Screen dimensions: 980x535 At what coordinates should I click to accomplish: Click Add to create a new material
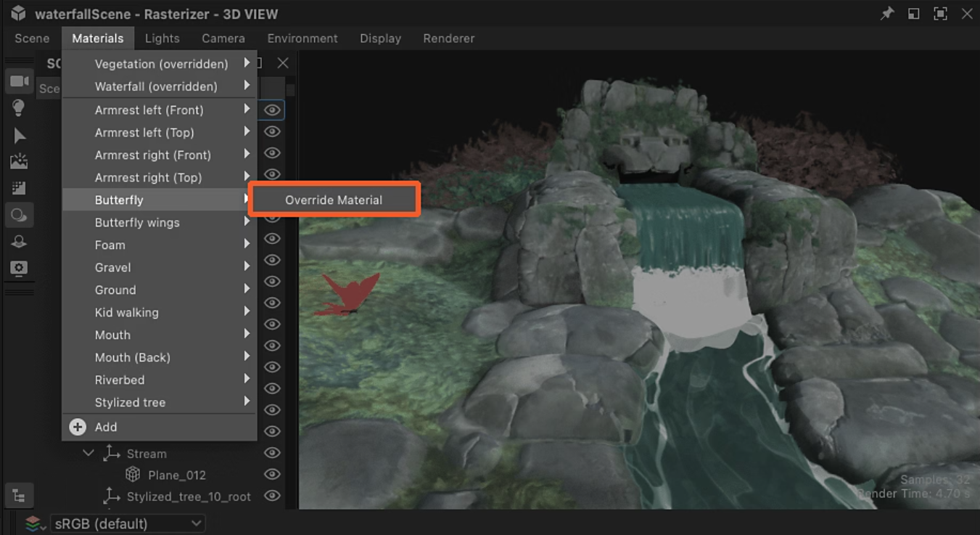160,427
